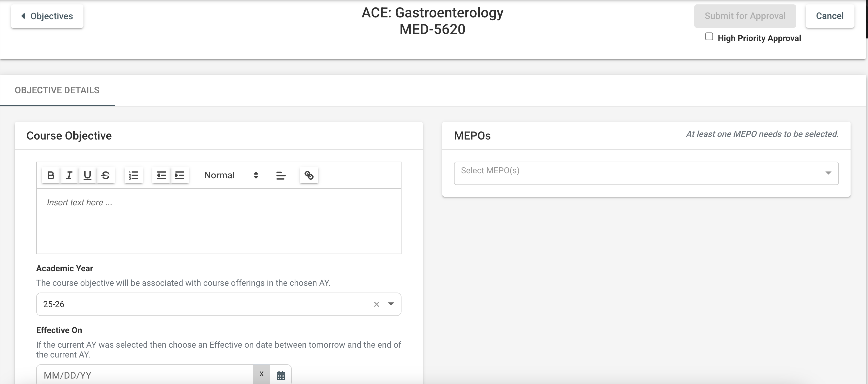This screenshot has height=384, width=868.
Task: Decrease indent in the objective editor
Action: tap(161, 175)
